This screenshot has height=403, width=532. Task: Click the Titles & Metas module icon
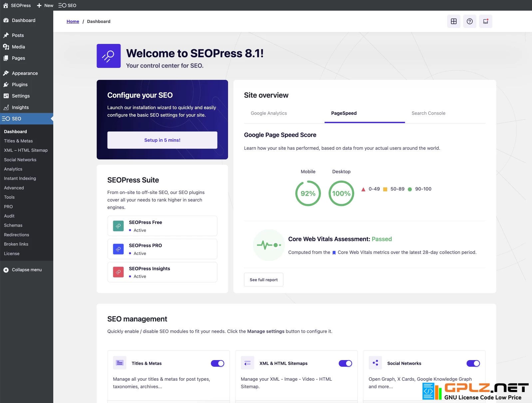(120, 363)
